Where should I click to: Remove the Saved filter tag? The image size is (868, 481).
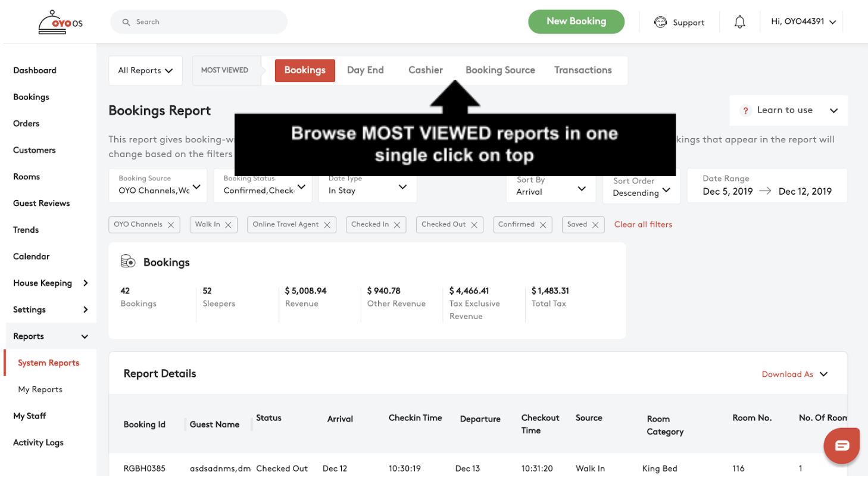[x=595, y=225]
